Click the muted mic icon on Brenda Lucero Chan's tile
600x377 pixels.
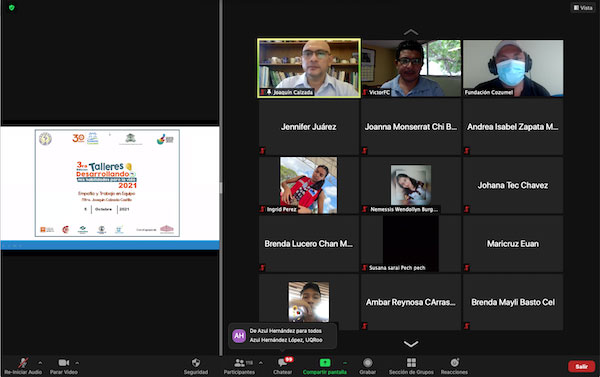[262, 268]
